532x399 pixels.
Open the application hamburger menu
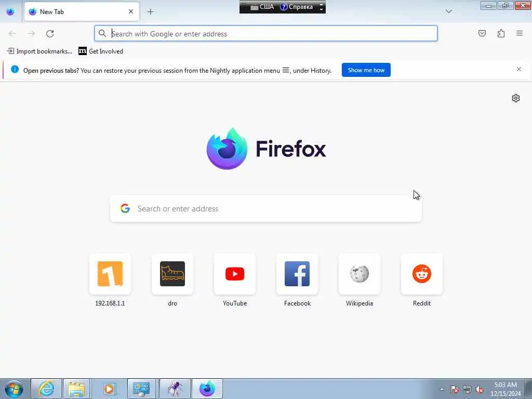coord(520,33)
